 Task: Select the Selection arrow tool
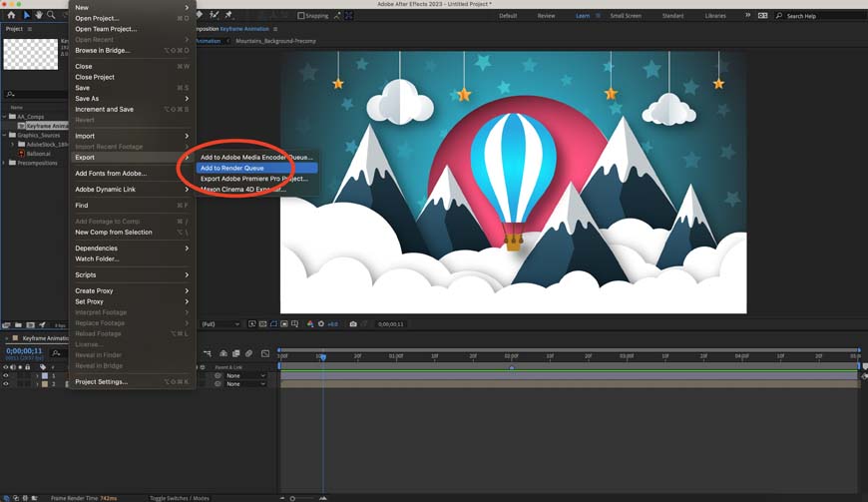26,16
